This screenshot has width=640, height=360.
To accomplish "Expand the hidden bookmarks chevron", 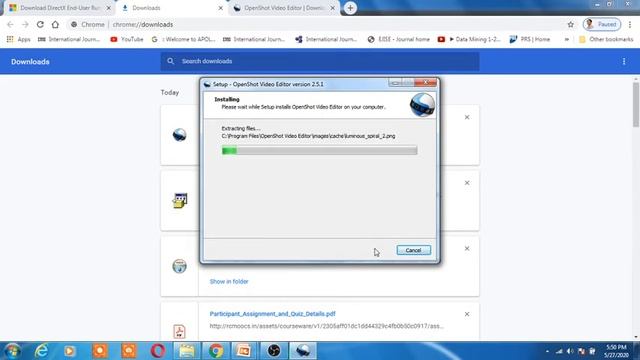I will tap(567, 39).
